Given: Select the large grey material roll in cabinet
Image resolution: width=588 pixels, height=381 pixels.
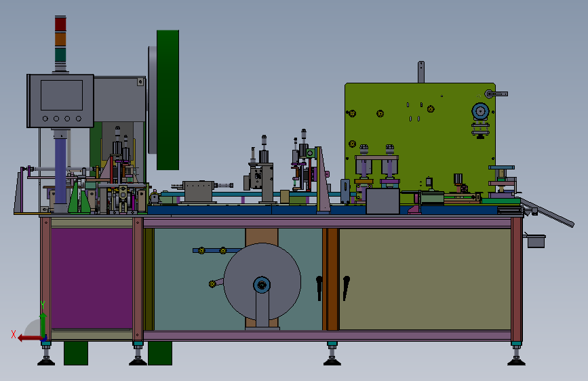Looking at the screenshot, I should click(x=262, y=281).
